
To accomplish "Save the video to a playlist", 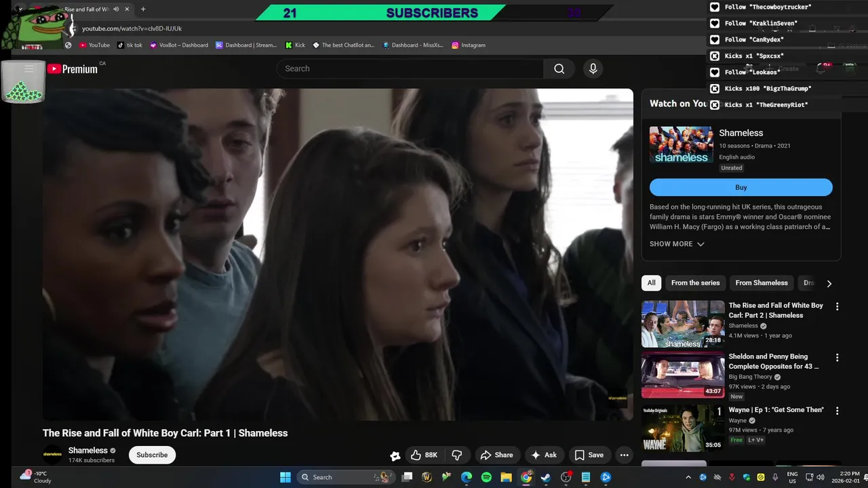I will tap(589, 455).
